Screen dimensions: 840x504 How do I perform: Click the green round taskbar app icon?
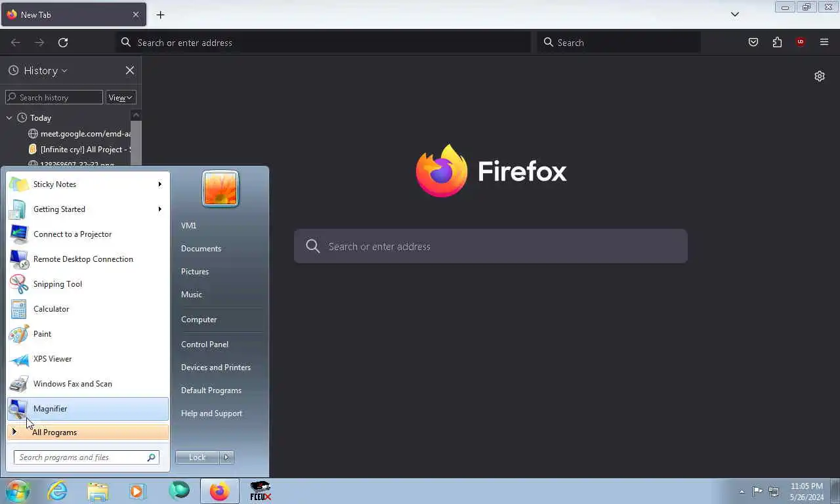(x=178, y=490)
